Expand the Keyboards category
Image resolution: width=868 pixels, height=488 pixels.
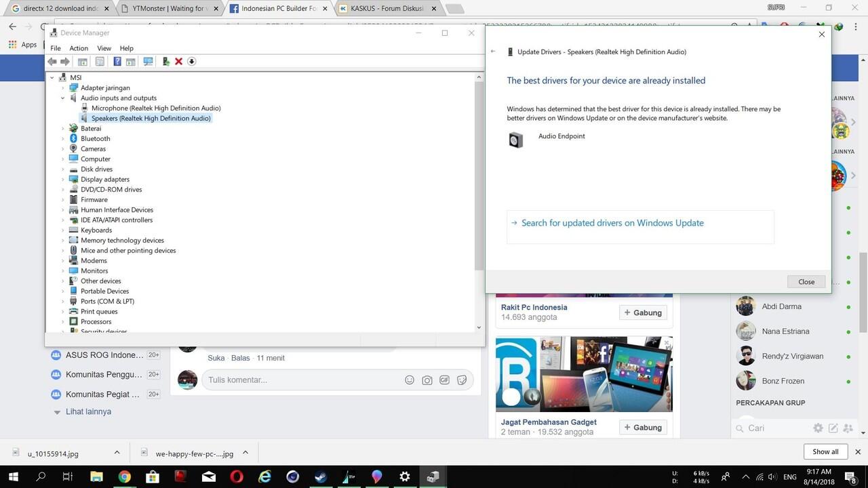coord(63,230)
